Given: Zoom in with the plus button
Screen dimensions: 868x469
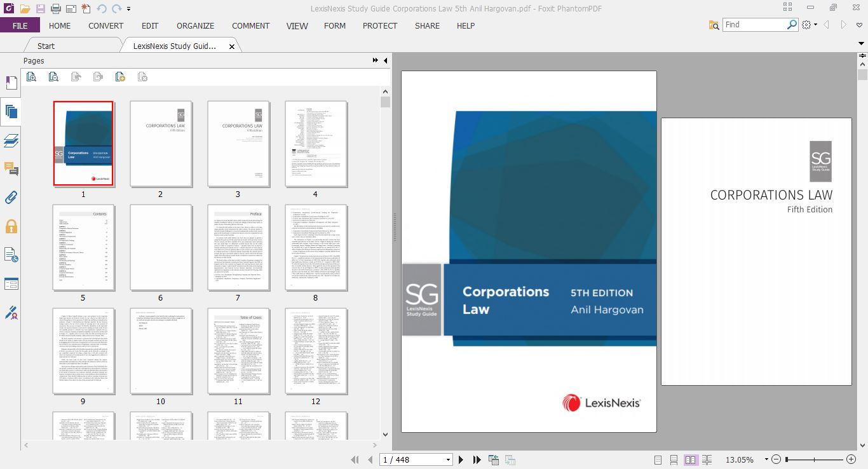Looking at the screenshot, I should (851, 459).
